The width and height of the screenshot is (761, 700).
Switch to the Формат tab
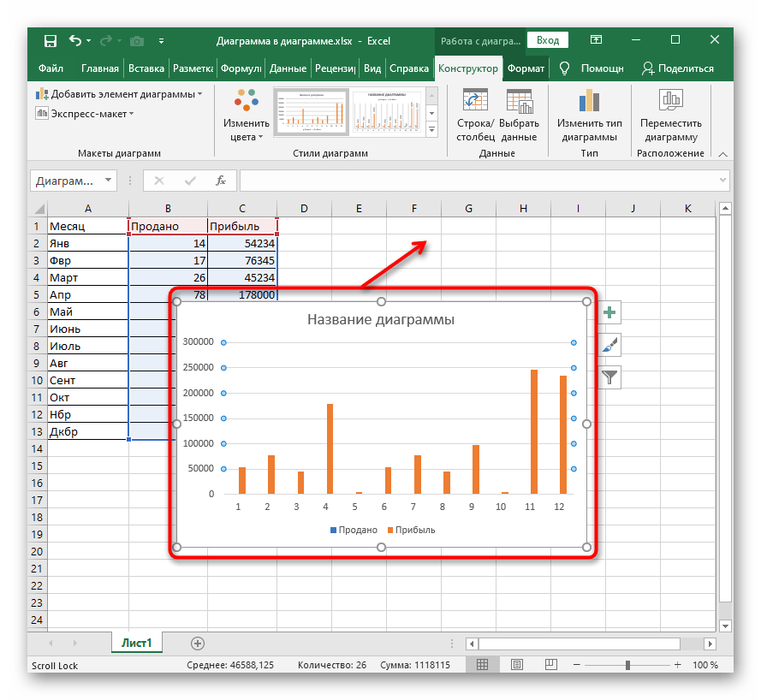(x=526, y=68)
